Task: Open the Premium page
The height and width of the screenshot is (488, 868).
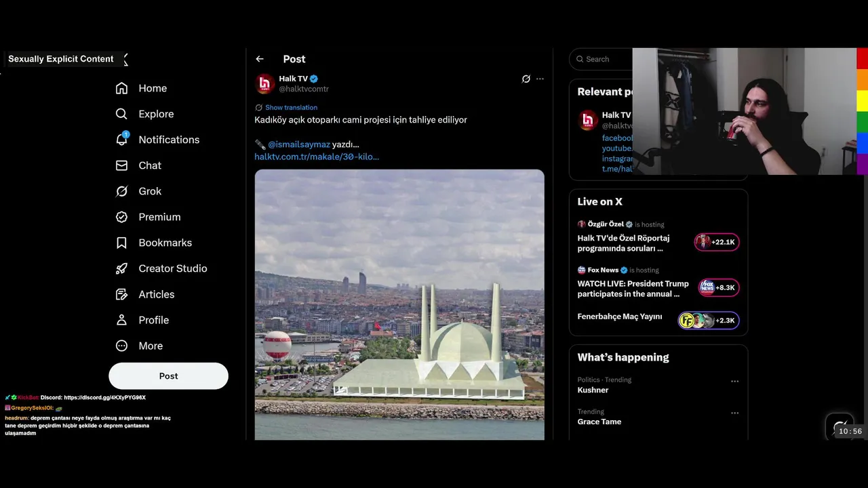Action: [148, 217]
